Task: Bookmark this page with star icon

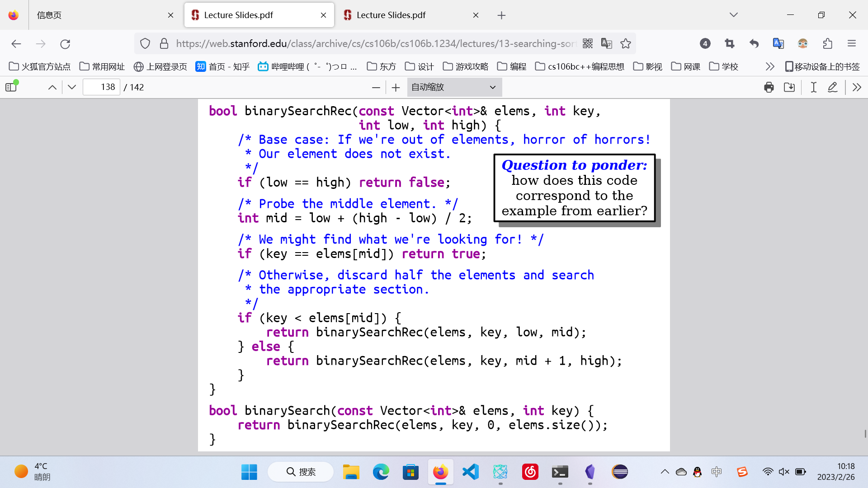Action: click(x=626, y=43)
